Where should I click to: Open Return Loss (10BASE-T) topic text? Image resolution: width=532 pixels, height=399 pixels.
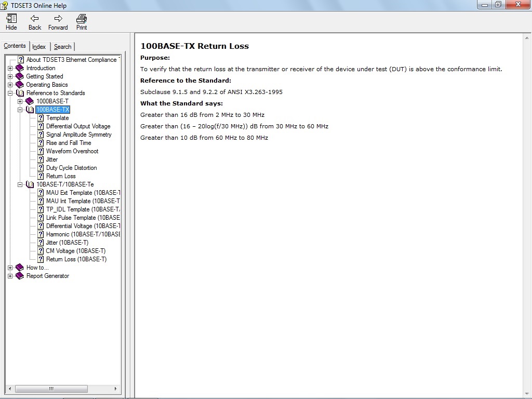tap(76, 259)
